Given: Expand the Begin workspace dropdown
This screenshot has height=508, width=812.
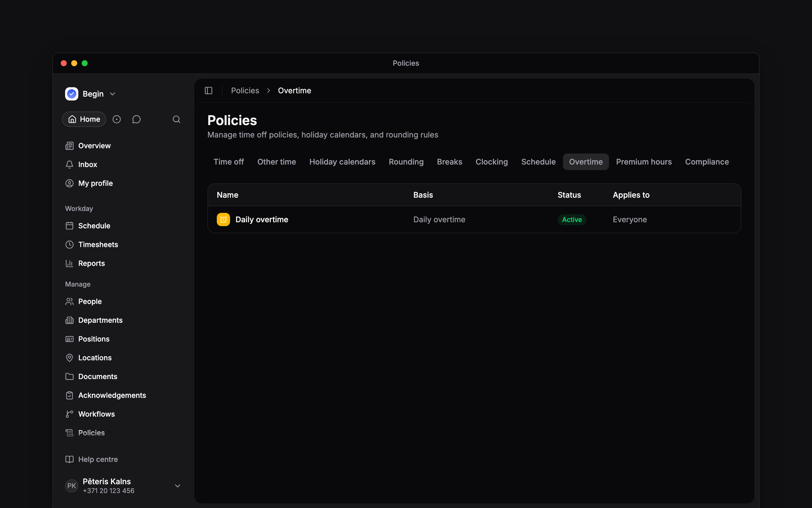Looking at the screenshot, I should pos(113,94).
